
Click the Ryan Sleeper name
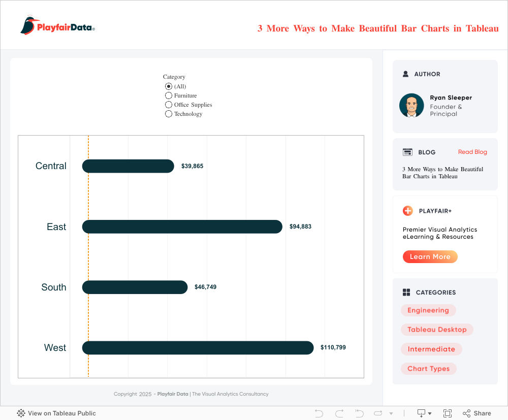click(x=451, y=98)
